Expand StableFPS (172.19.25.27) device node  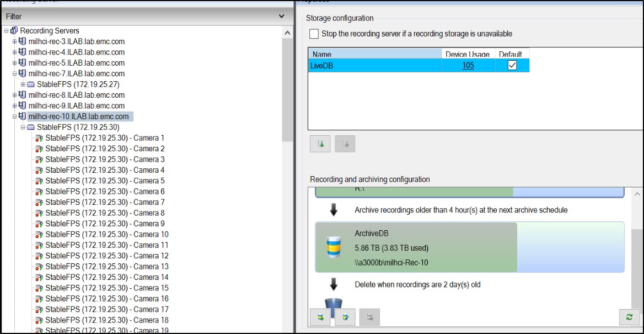pyautogui.click(x=23, y=84)
